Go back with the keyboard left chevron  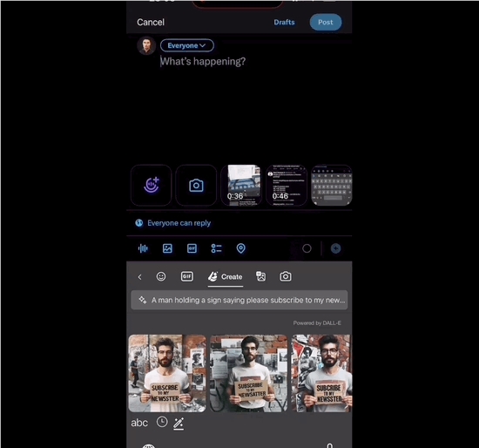[140, 277]
